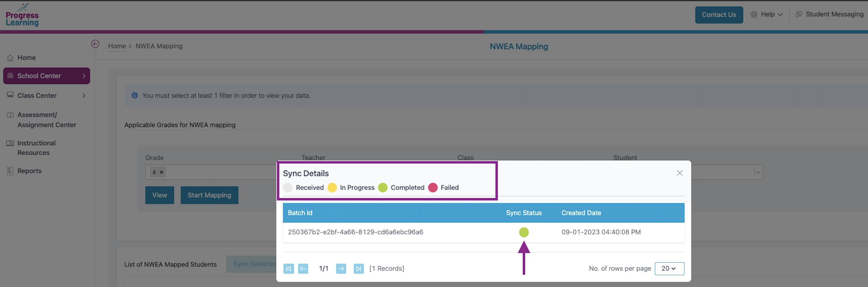Click the School Center building icon
This screenshot has width=868, height=287.
click(x=10, y=75)
